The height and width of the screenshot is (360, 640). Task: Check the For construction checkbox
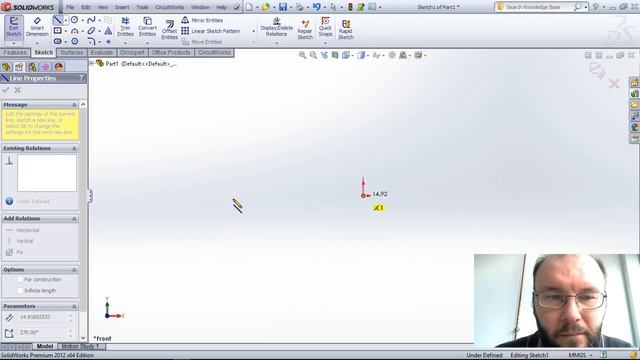coord(20,280)
